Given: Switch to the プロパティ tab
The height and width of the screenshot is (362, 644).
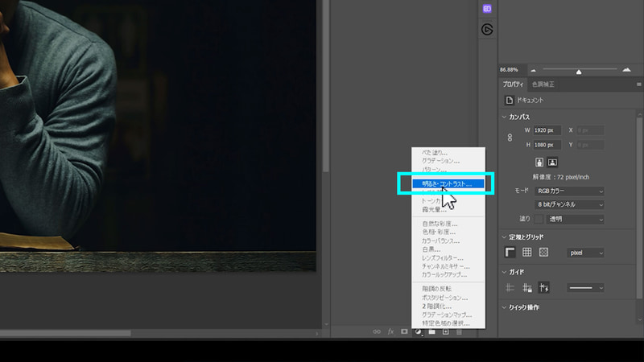Looking at the screenshot, I should [513, 84].
